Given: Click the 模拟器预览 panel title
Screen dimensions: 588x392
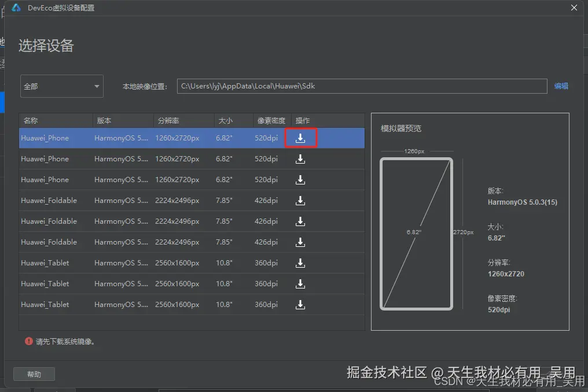Looking at the screenshot, I should click(401, 128).
